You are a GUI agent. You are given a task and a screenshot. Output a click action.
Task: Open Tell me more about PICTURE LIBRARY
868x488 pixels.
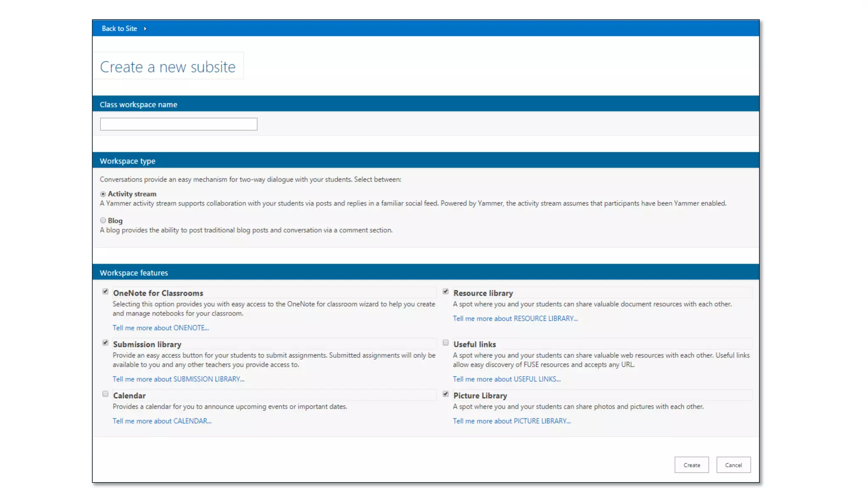coord(512,421)
